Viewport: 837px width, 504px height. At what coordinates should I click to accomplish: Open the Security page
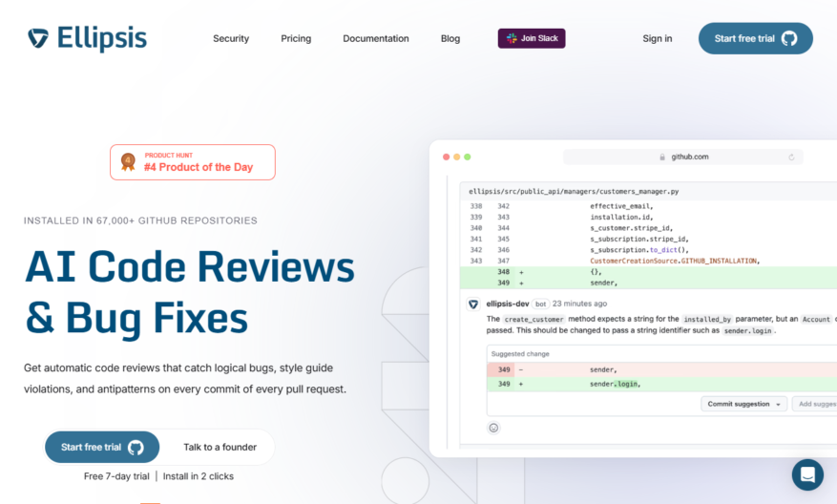point(231,38)
